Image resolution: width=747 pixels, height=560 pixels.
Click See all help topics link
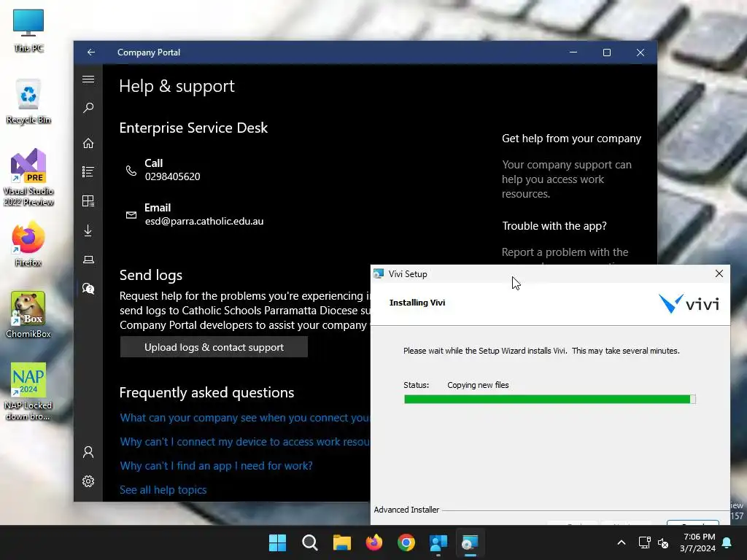click(x=163, y=490)
